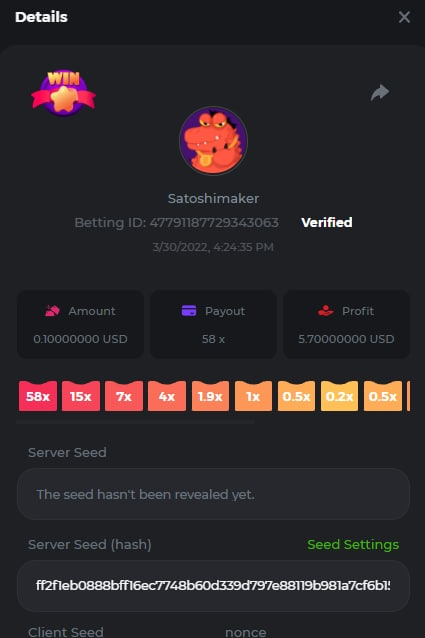Select the 58x multiplier chip
This screenshot has height=638, width=425.
[38, 396]
